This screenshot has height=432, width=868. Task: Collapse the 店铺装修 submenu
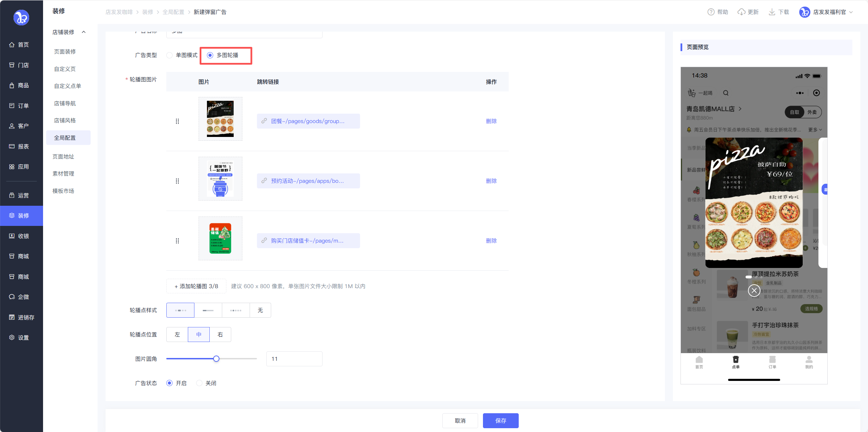(84, 32)
